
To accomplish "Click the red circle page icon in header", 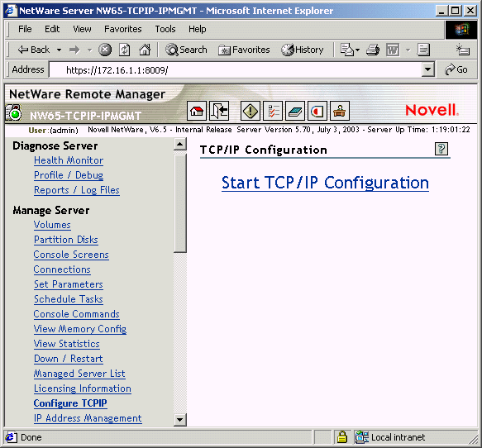I will click(x=317, y=111).
